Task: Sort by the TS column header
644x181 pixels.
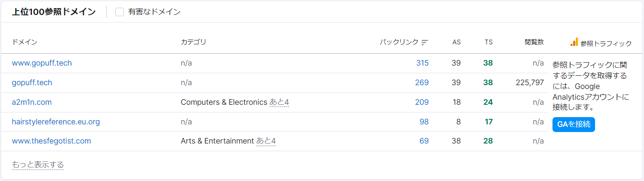Action: pyautogui.click(x=489, y=42)
